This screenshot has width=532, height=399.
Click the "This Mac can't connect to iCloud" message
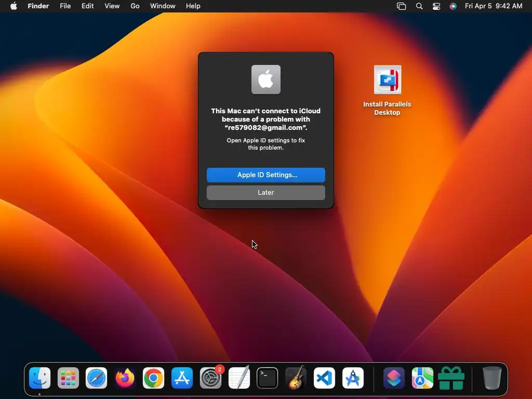click(265, 119)
